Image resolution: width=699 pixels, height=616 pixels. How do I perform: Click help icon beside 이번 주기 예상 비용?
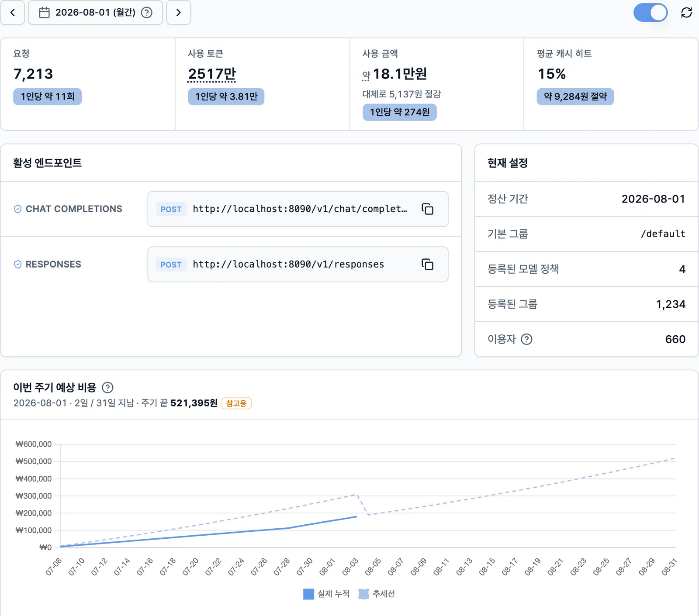coord(107,387)
